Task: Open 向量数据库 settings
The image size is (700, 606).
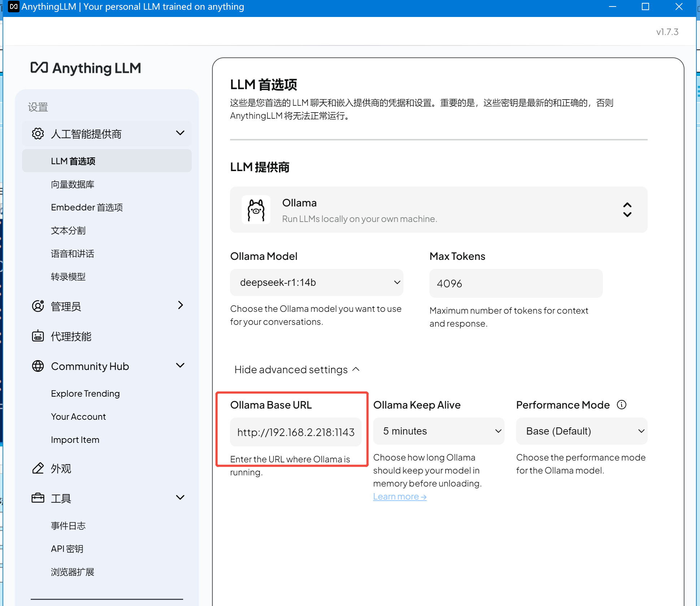Action: pyautogui.click(x=73, y=184)
